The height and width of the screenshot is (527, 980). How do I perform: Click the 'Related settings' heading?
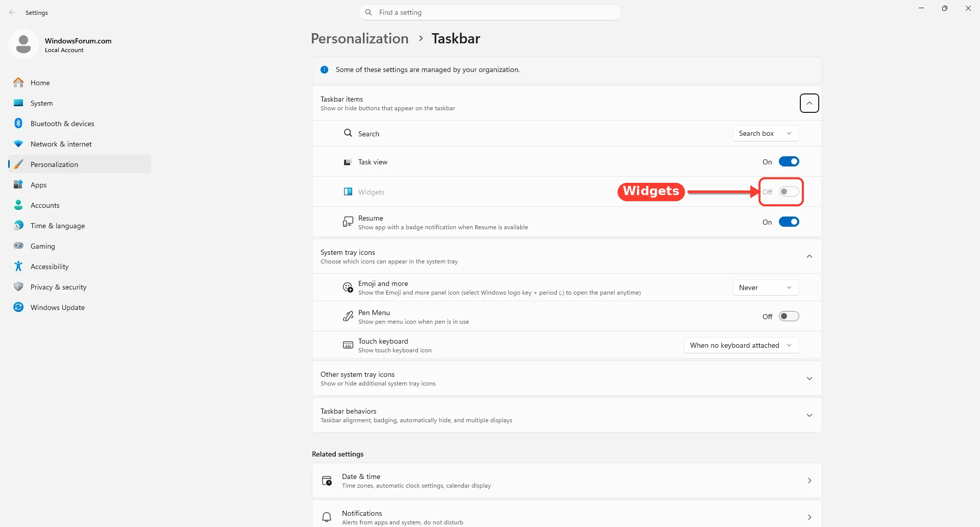click(337, 454)
